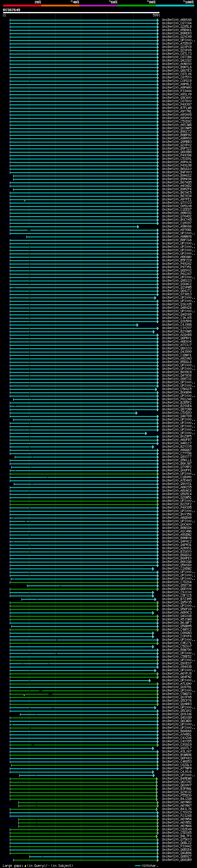Click the orange ~40% identity legend bar
This screenshot has width=197, height=868.
point(60,6)
